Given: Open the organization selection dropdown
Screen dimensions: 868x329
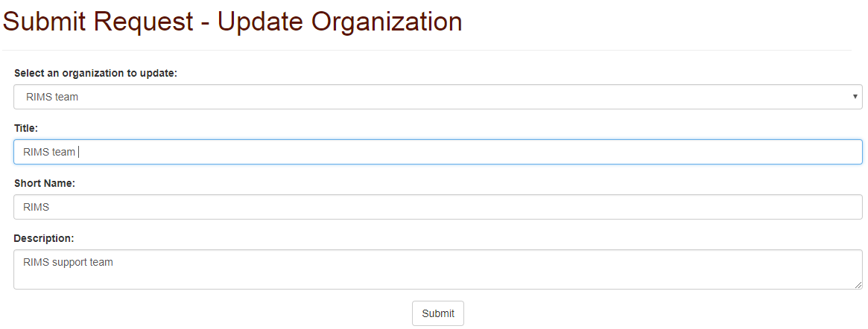Looking at the screenshot, I should coord(437,97).
